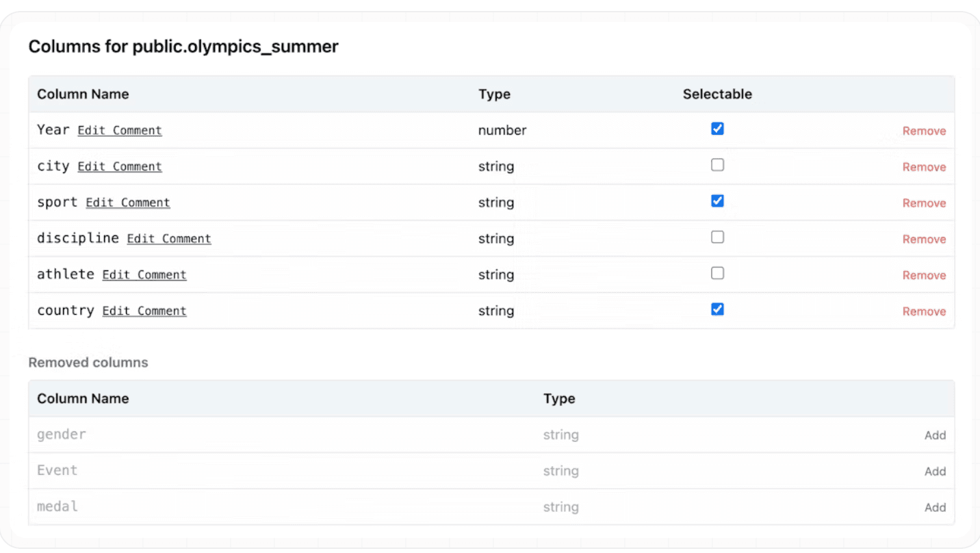Image resolution: width=980 pixels, height=553 pixels.
Task: Edit the comment on the athlete column
Action: tap(144, 274)
